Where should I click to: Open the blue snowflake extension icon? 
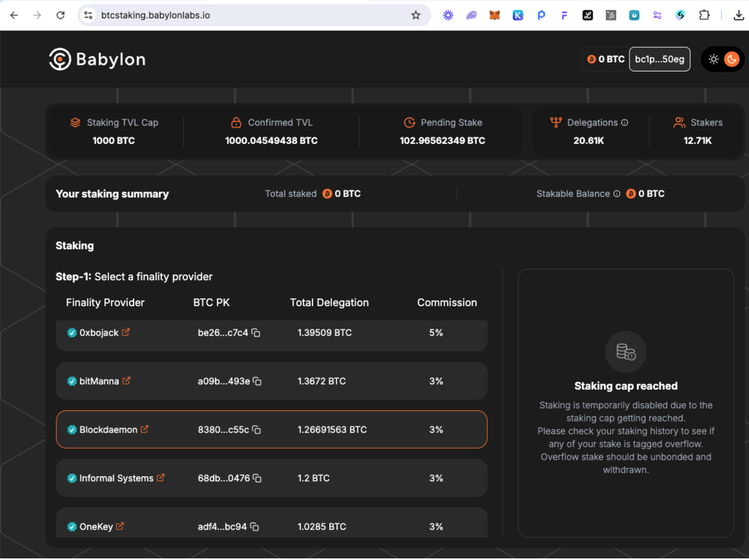coord(448,15)
